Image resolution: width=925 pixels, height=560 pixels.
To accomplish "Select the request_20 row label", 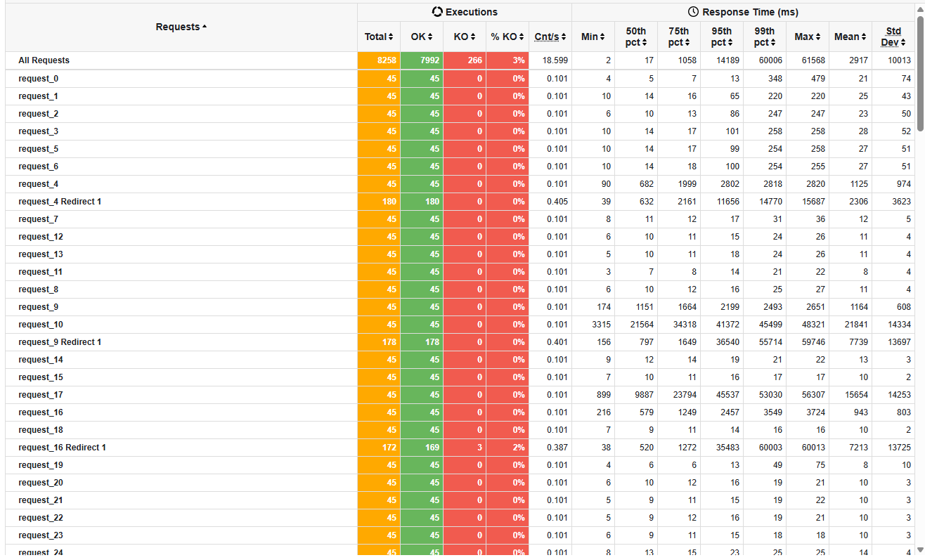I will pyautogui.click(x=41, y=483).
